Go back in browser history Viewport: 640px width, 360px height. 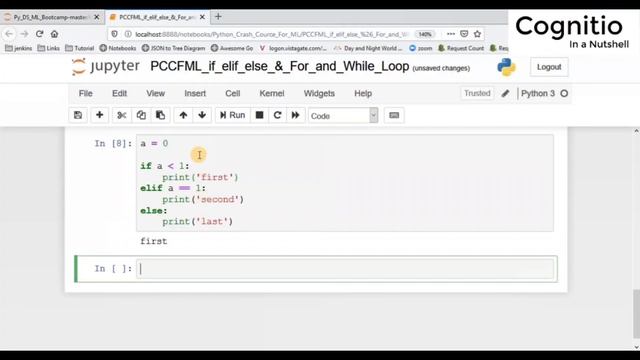coord(9,34)
